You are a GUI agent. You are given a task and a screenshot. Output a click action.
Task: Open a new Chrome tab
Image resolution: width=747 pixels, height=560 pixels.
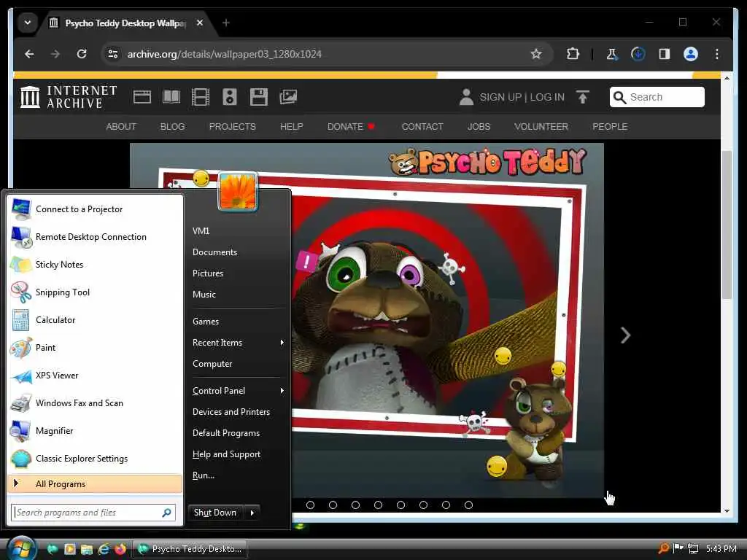[226, 23]
